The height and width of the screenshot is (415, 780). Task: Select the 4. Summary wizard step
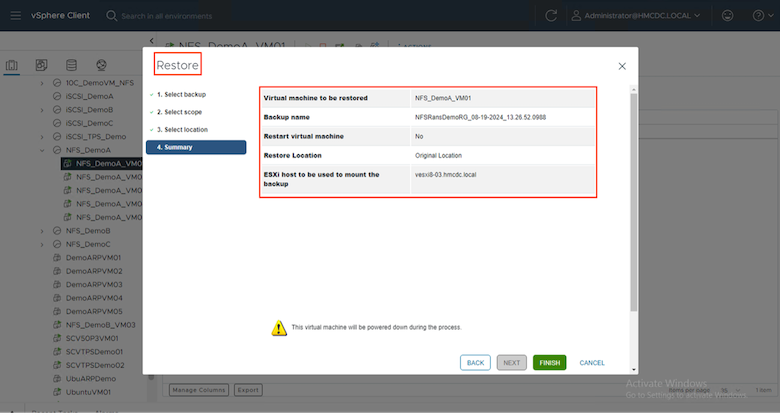(x=196, y=147)
